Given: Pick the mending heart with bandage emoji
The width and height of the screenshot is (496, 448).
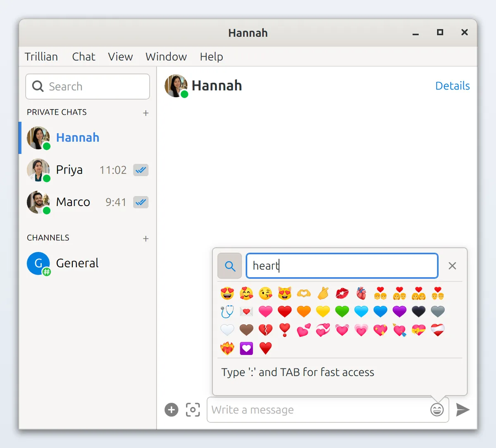Looking at the screenshot, I should (x=438, y=330).
